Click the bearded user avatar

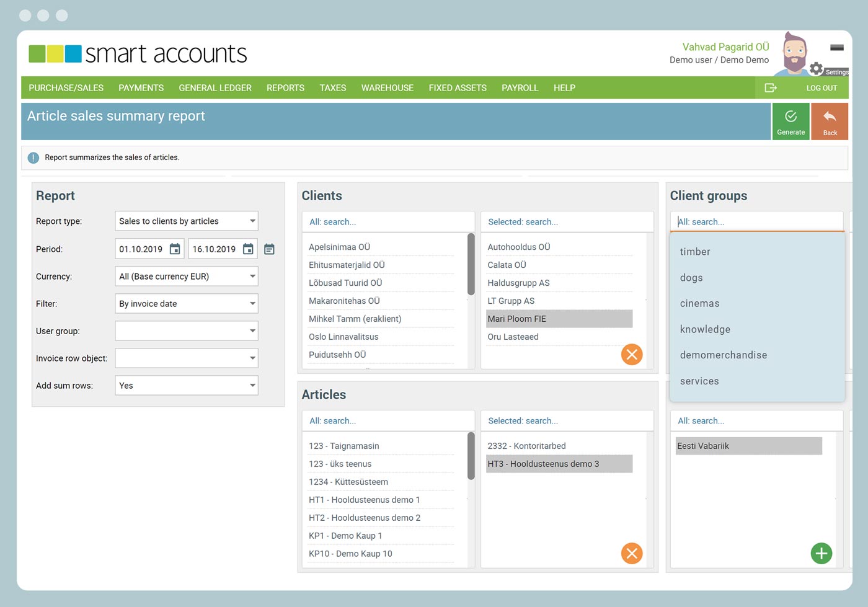794,54
